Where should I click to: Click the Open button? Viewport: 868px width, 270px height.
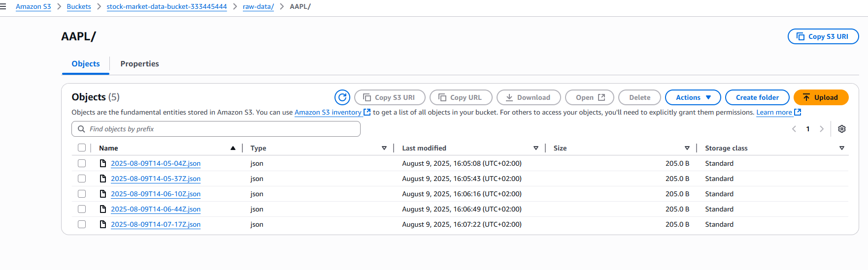(x=590, y=97)
